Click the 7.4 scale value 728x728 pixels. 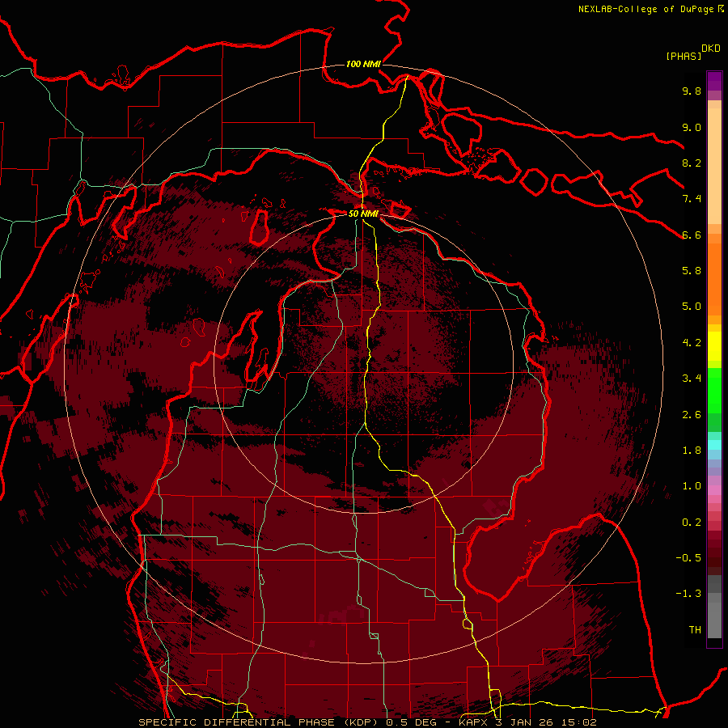692,199
